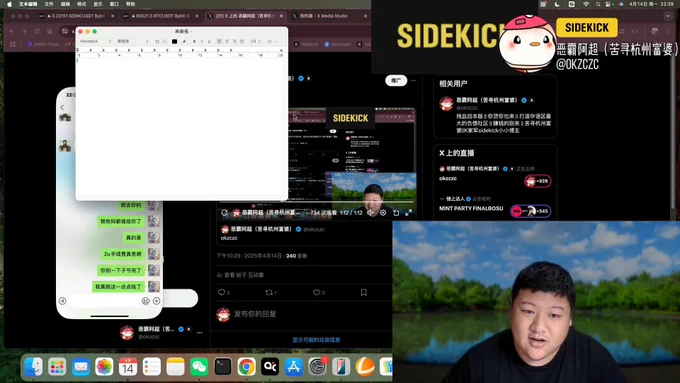Open Terminal from the Dock

pos(223,367)
